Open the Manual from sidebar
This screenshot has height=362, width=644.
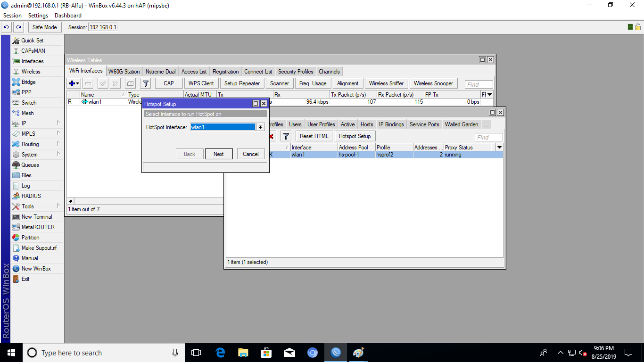(x=30, y=258)
